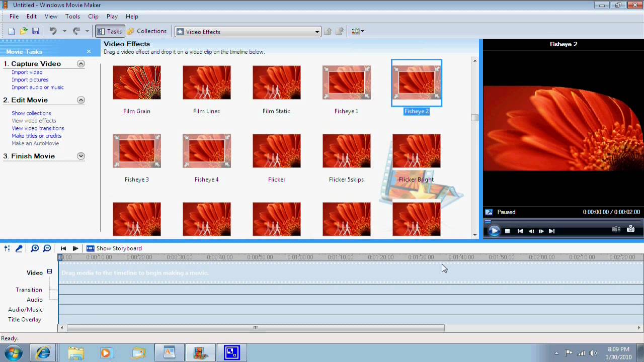
Task: Expand the Finish Movie section
Action: [x=80, y=156]
